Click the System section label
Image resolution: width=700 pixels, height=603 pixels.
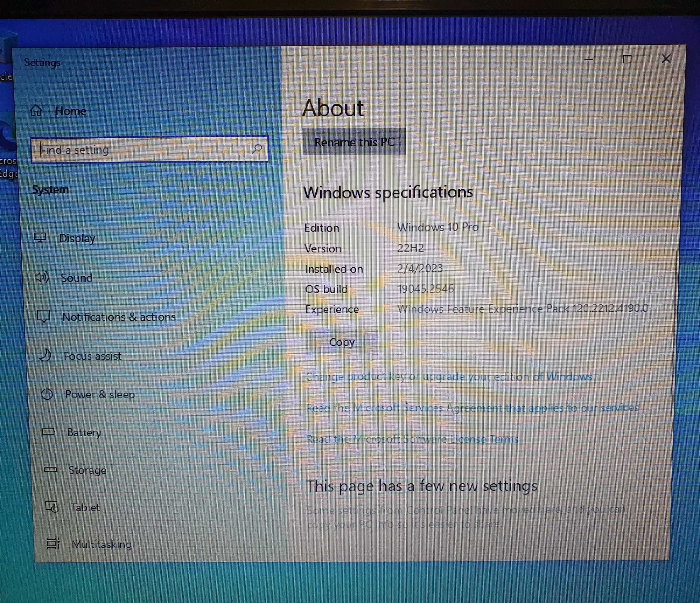(50, 190)
